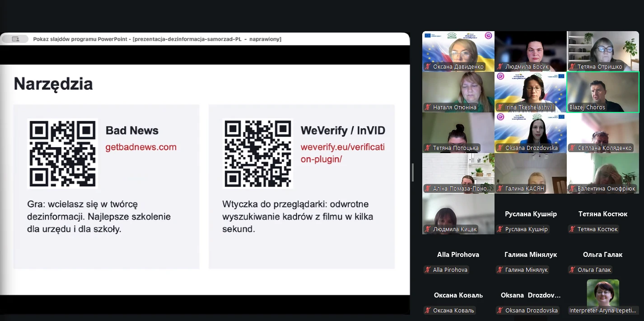Click the WeVerify / InVID QR code
The image size is (644, 321).
[x=258, y=154]
